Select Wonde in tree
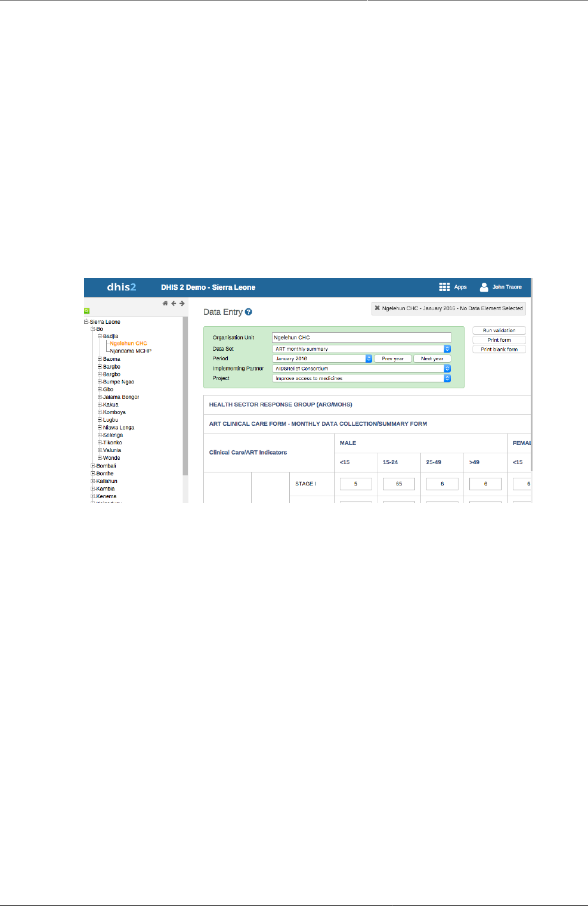Viewport: 588px width, 906px height. pos(112,458)
